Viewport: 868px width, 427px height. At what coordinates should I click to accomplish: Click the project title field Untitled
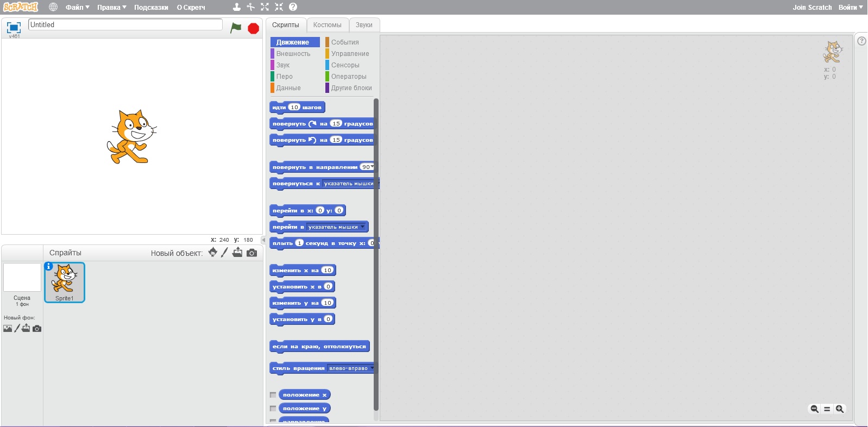point(125,24)
